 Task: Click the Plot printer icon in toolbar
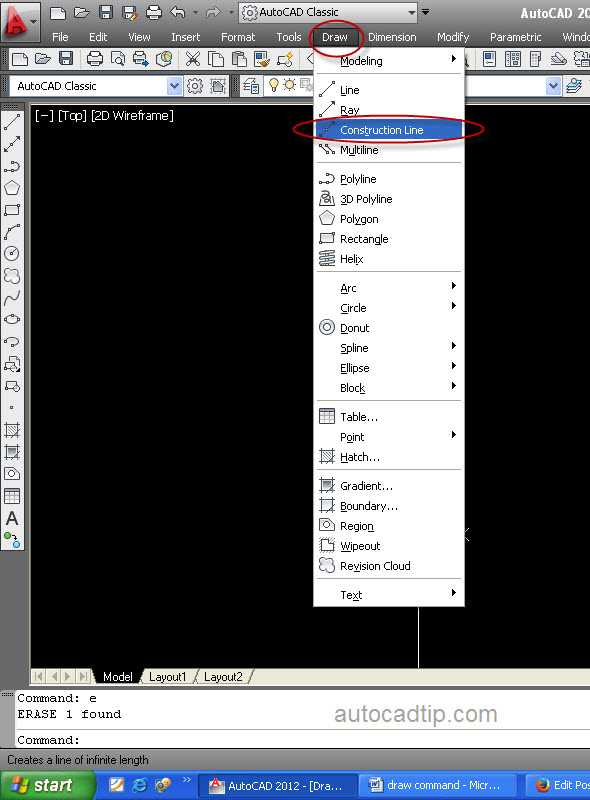pos(94,59)
